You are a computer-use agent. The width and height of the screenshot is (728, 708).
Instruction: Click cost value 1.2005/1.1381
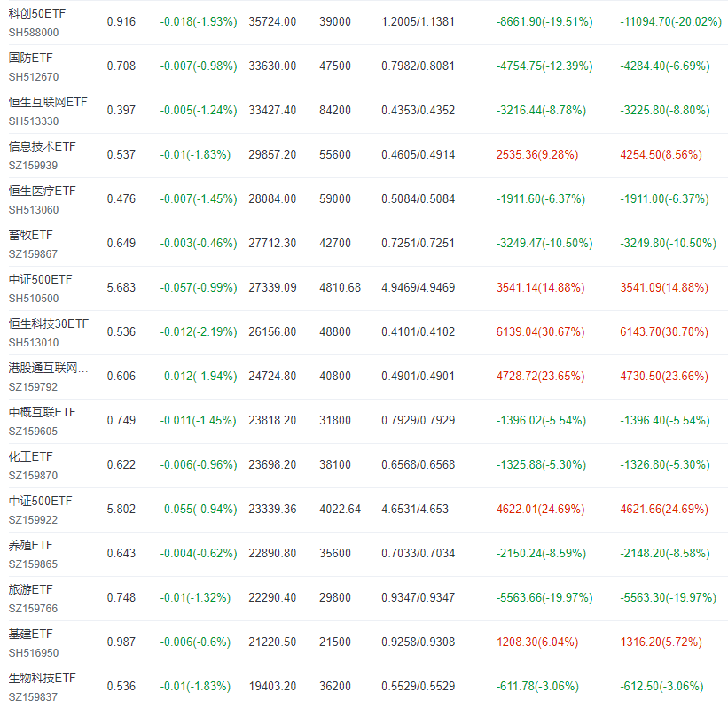click(418, 22)
